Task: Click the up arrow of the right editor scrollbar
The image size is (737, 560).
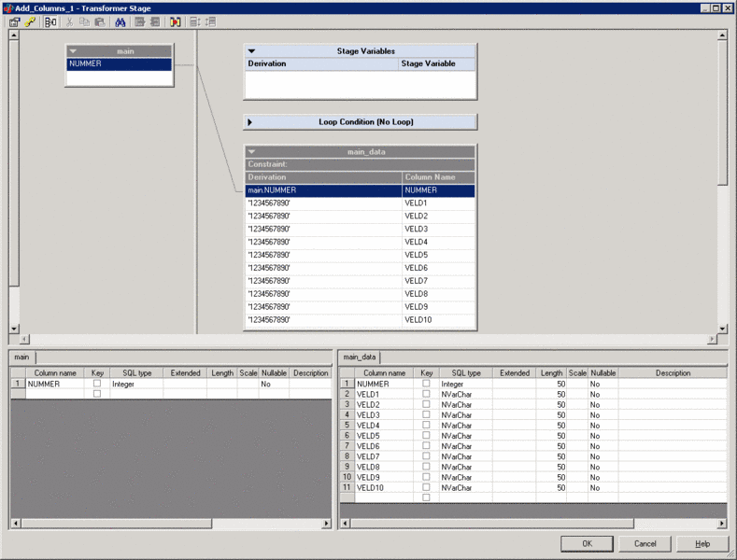Action: coord(722,35)
